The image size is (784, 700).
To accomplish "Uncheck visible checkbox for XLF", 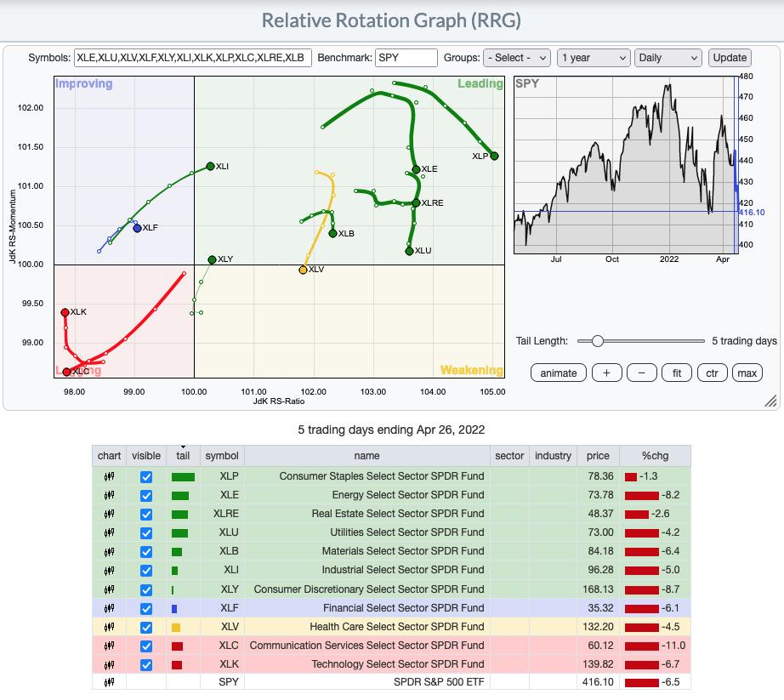I will (x=146, y=609).
